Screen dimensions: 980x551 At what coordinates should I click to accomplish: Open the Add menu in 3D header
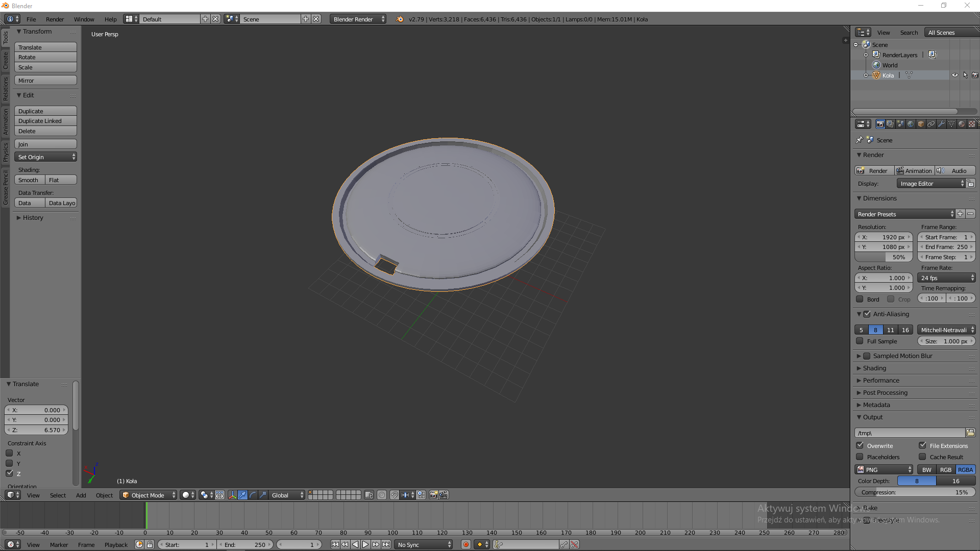point(81,495)
